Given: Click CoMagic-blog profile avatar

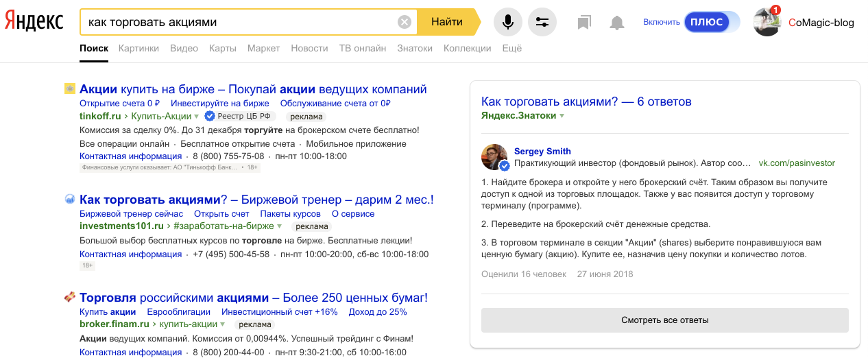Looking at the screenshot, I should pos(767,23).
